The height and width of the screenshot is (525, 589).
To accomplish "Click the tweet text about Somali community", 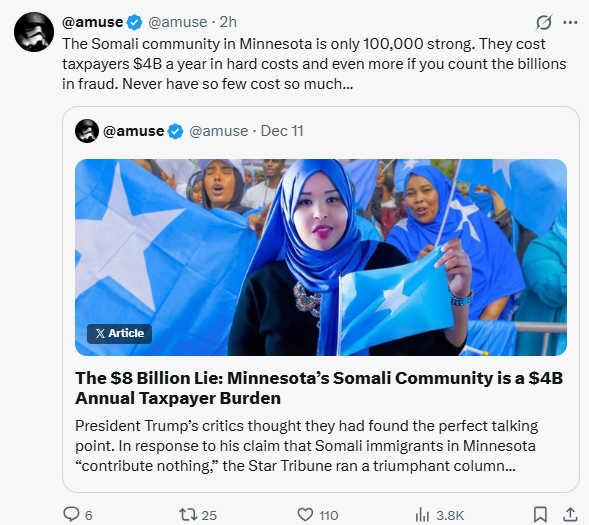I will pos(314,64).
